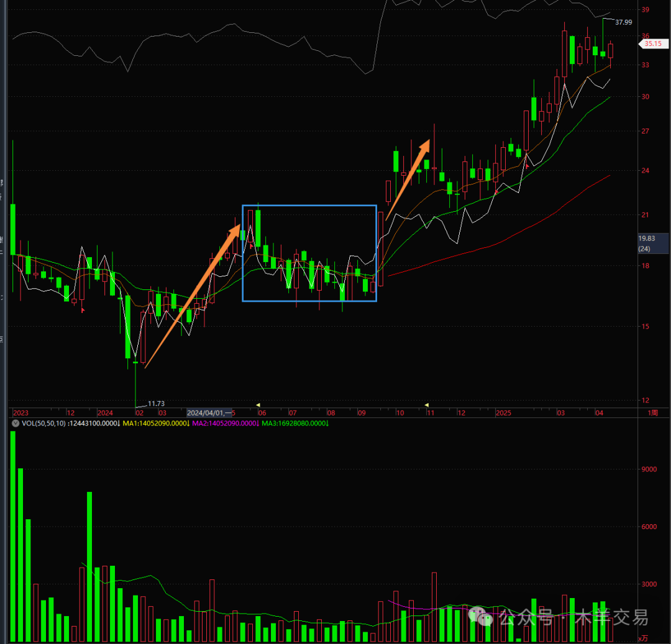The height and width of the screenshot is (644, 671).
Task: Click the 27 price axis label
Action: [x=646, y=131]
